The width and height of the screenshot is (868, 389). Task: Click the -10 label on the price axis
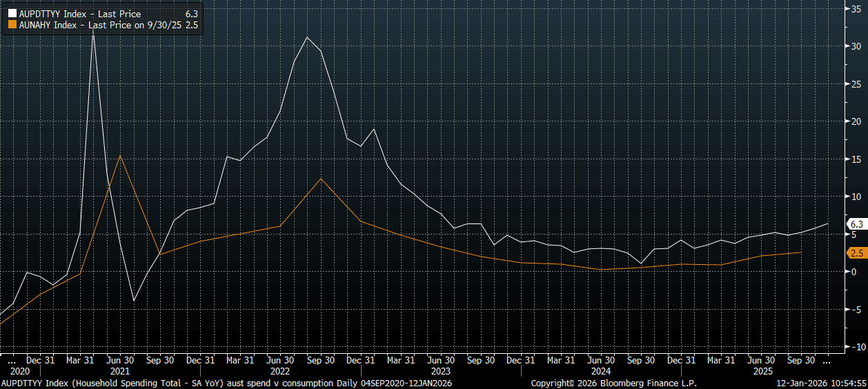point(855,346)
